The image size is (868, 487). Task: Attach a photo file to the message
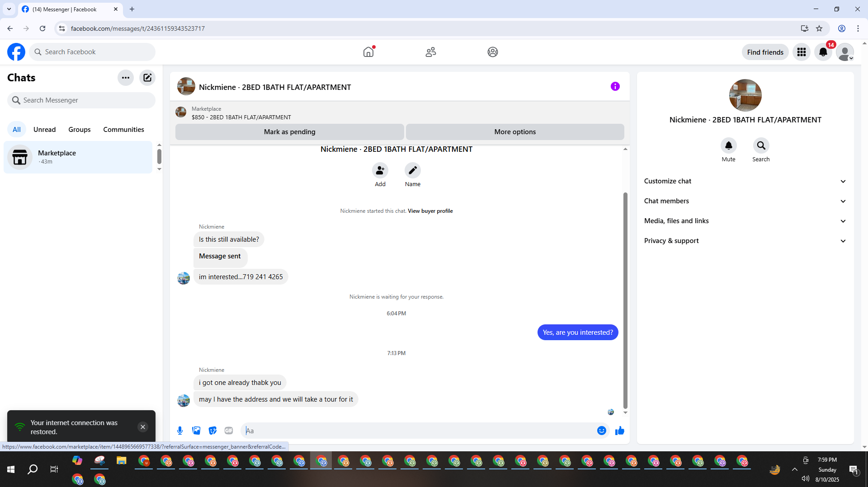[196, 431]
